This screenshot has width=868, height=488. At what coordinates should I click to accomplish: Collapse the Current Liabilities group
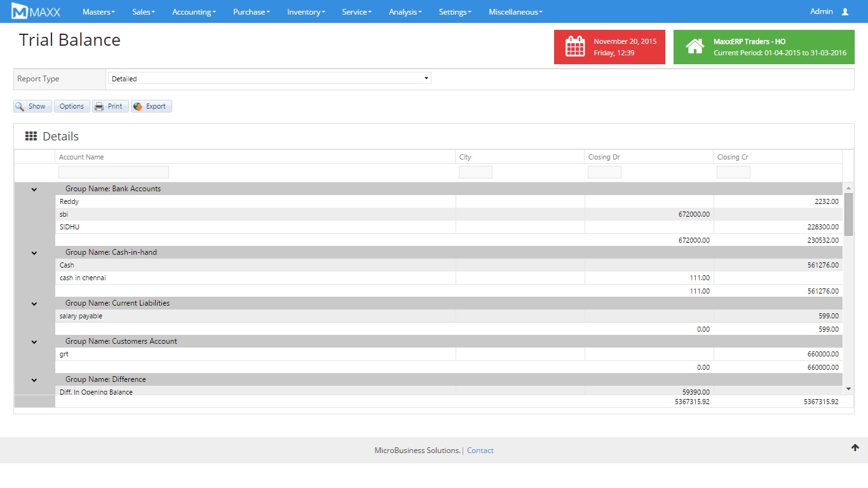(34, 304)
